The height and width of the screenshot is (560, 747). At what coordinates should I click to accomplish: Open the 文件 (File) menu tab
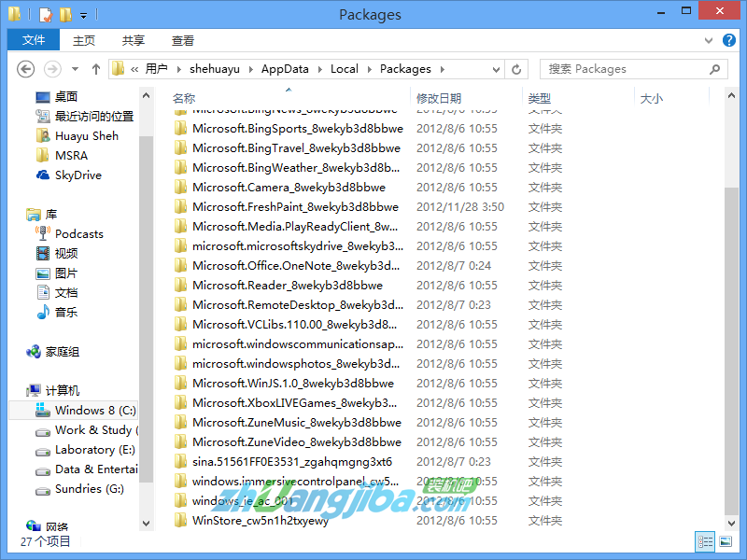pos(34,40)
